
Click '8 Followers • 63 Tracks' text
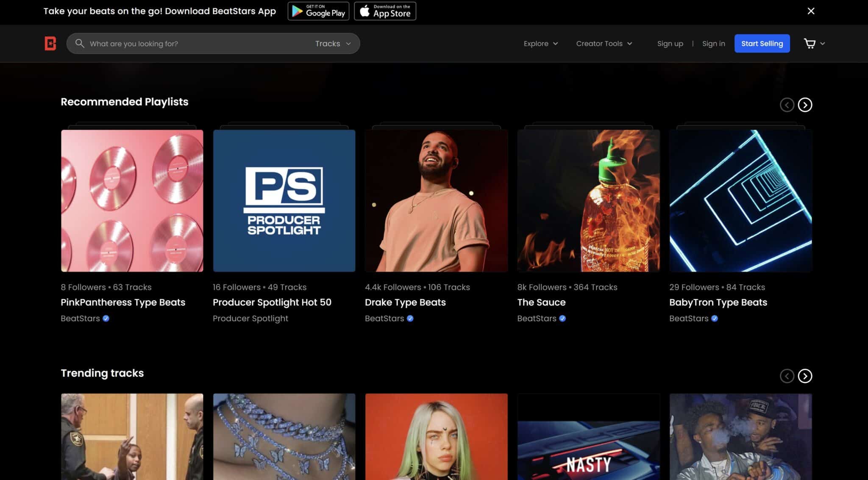(106, 287)
